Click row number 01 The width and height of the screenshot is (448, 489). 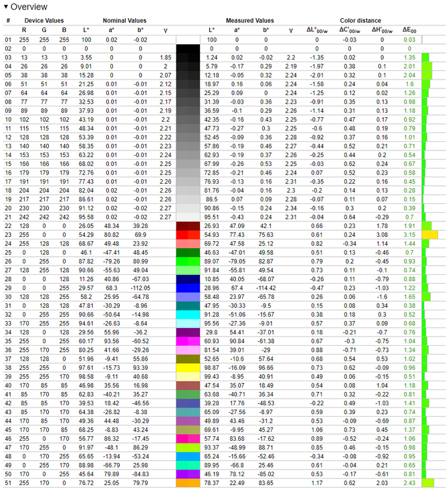click(x=8, y=40)
